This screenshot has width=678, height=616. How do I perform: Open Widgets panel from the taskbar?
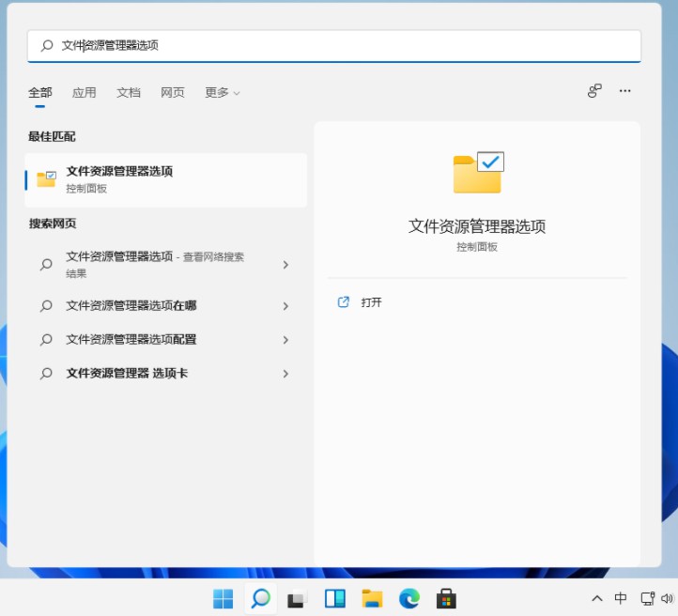pos(335,598)
